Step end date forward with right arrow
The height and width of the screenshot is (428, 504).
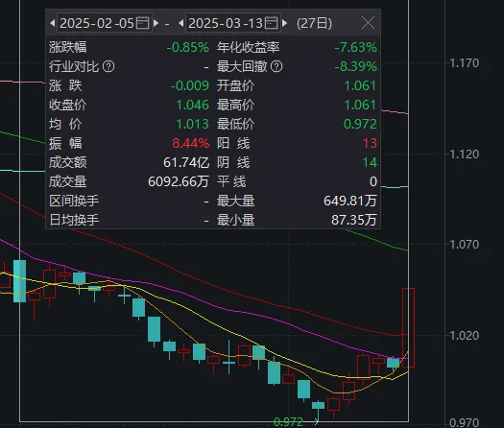coord(285,23)
